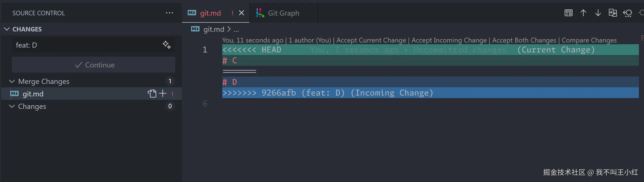The image size is (644, 182).
Task: Go to previous change up arrow
Action: [583, 13]
